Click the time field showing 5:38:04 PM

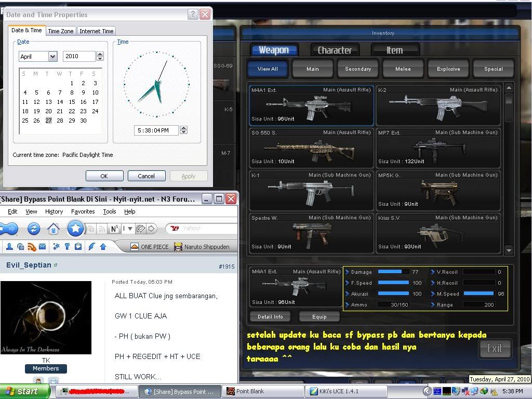point(156,130)
